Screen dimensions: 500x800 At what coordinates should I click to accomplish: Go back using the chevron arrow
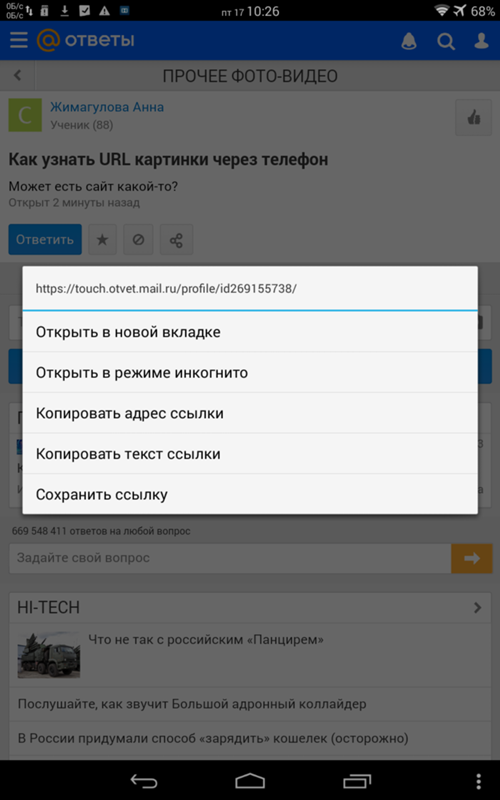[x=18, y=76]
